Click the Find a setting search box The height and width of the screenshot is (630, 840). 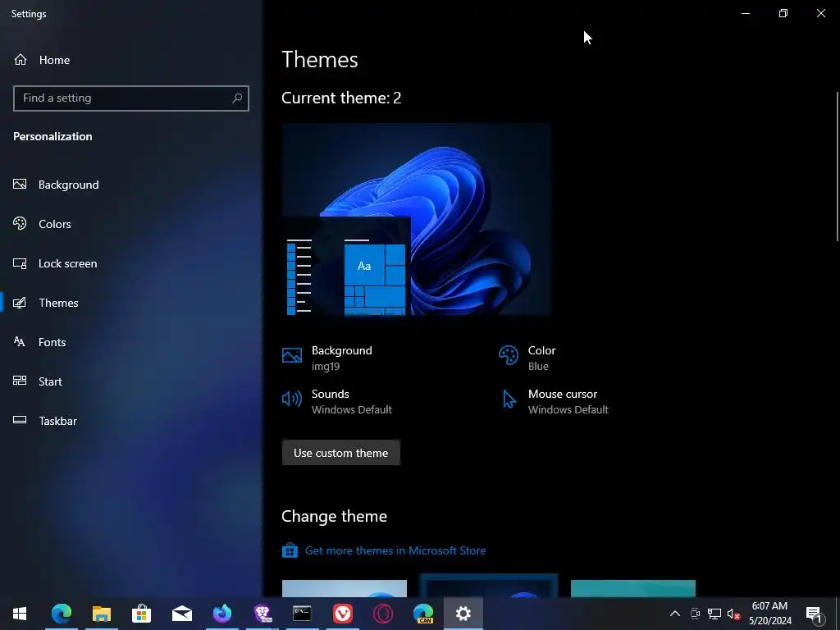tap(131, 98)
